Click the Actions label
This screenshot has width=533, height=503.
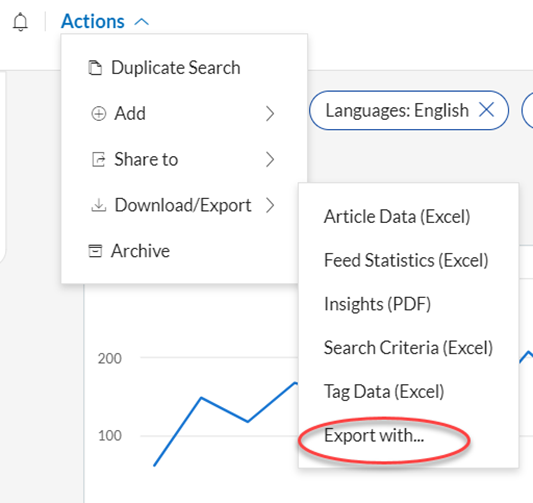(93, 21)
